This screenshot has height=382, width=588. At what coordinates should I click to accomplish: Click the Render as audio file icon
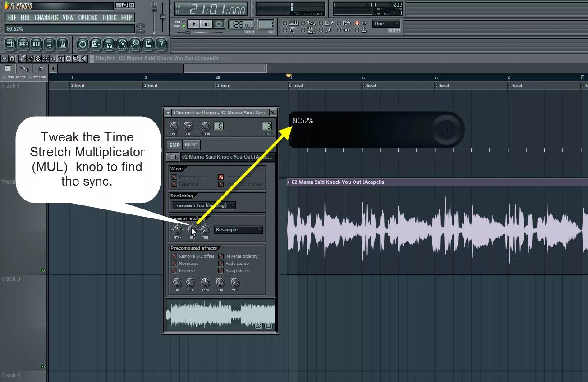(109, 44)
